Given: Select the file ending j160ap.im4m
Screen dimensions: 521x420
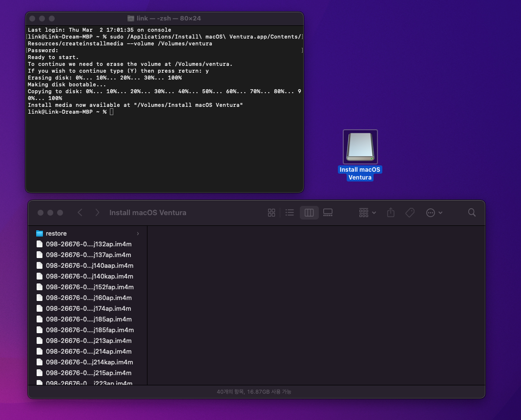Looking at the screenshot, I should click(88, 298).
